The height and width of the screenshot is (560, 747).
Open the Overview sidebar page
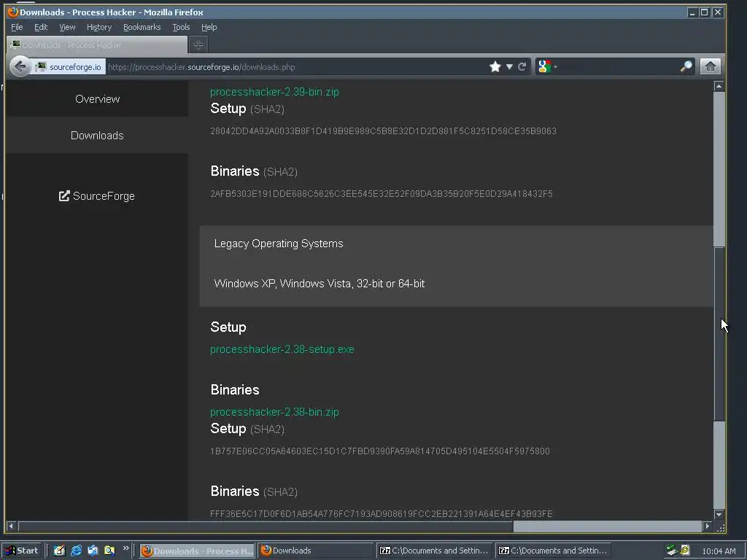click(x=97, y=99)
